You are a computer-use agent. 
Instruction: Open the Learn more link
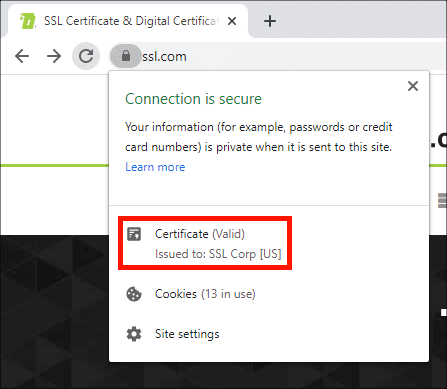(x=155, y=167)
